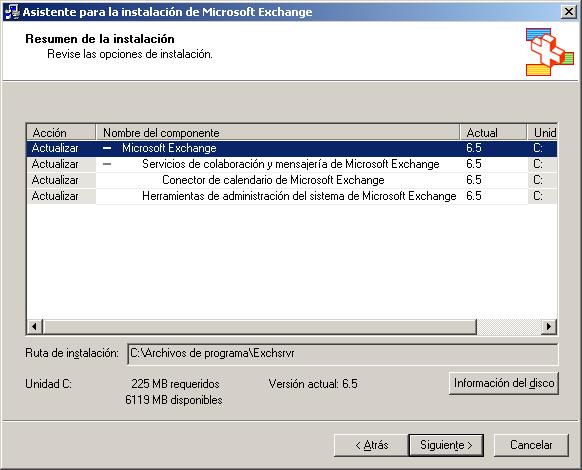Screen dimensions: 582x470
Task: Go back with the Atrás button
Action: coord(371,445)
